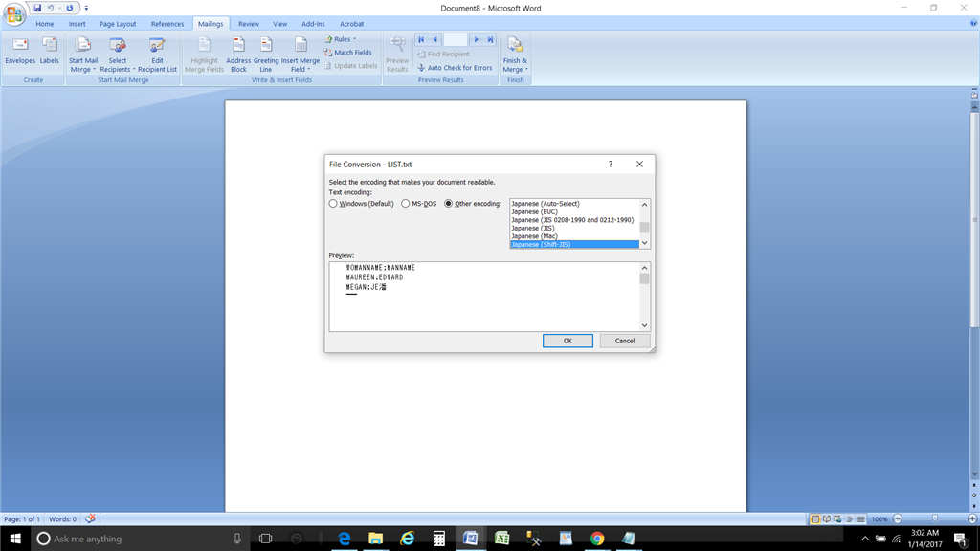This screenshot has width=980, height=551.
Task: Close the File Conversion dialog
Action: pyautogui.click(x=639, y=165)
